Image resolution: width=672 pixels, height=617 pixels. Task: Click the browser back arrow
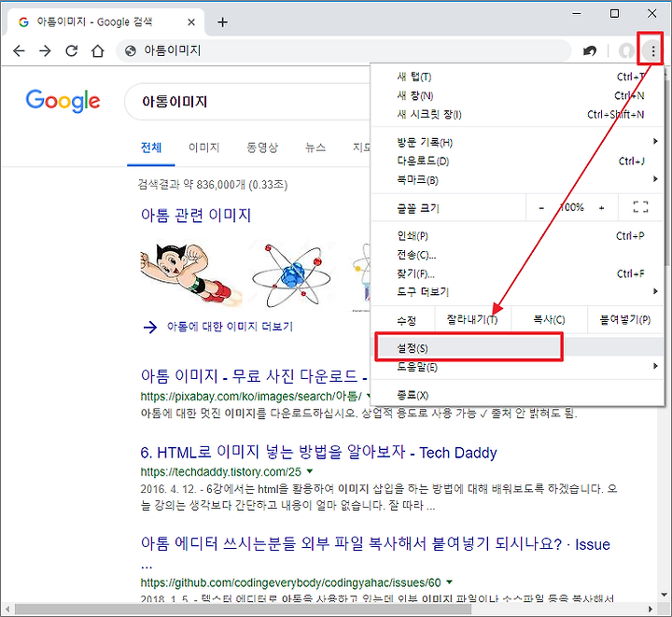click(19, 51)
